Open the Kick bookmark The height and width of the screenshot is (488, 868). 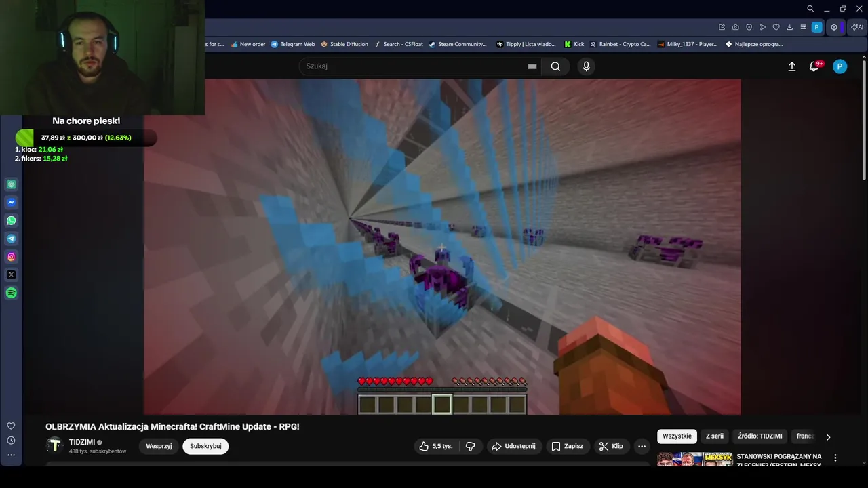(574, 44)
